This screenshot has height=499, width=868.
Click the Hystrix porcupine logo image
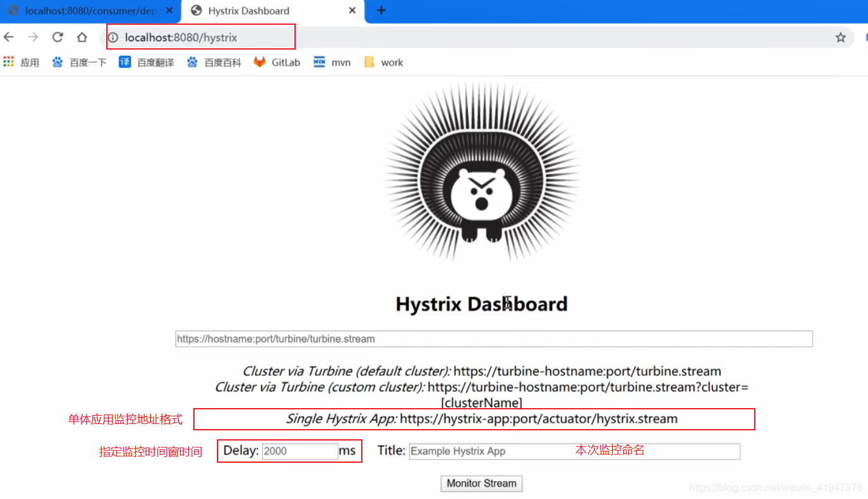pos(482,171)
